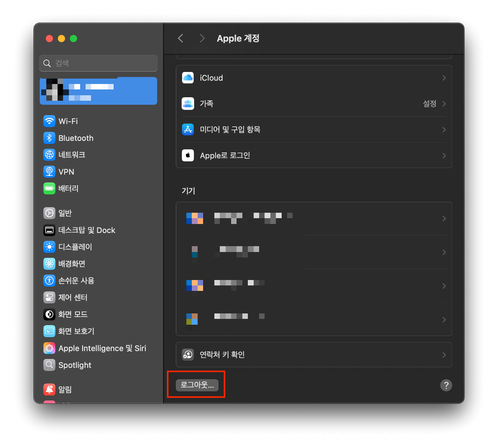Click the VPN icon in sidebar

[49, 171]
